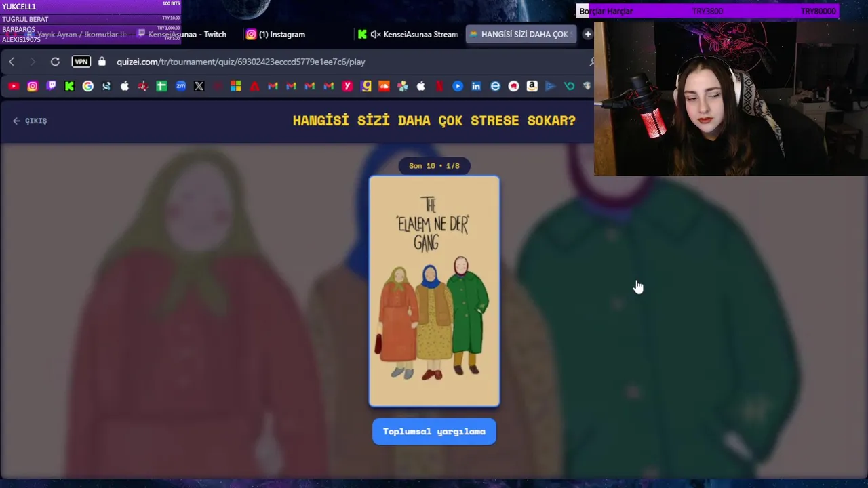Click the TUĞRUL BERAT donor entry

point(25,19)
